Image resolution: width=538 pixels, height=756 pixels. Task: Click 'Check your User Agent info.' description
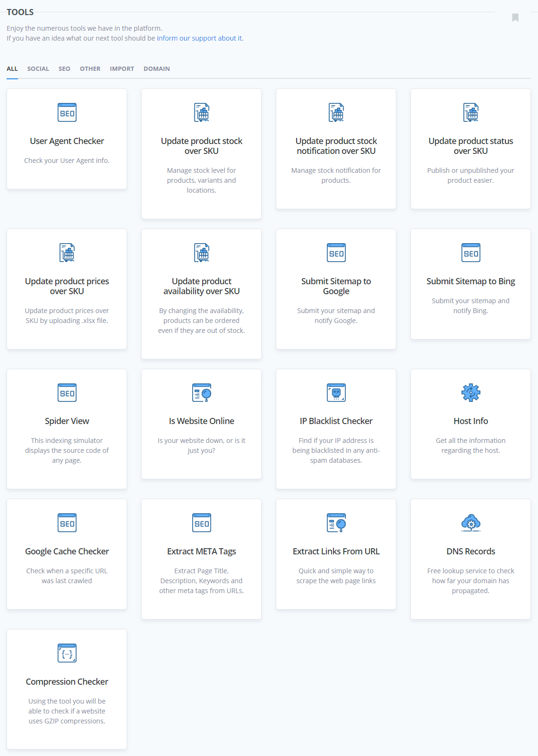point(67,161)
